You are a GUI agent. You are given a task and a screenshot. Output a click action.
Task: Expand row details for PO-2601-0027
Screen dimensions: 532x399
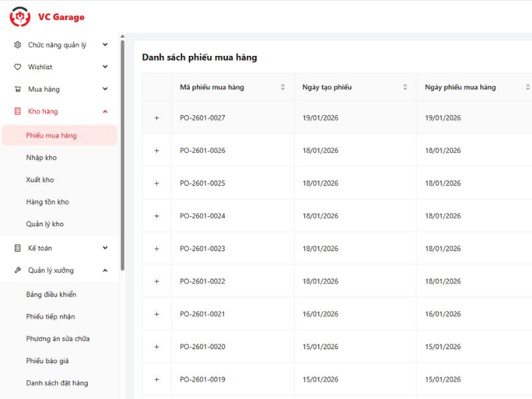157,118
